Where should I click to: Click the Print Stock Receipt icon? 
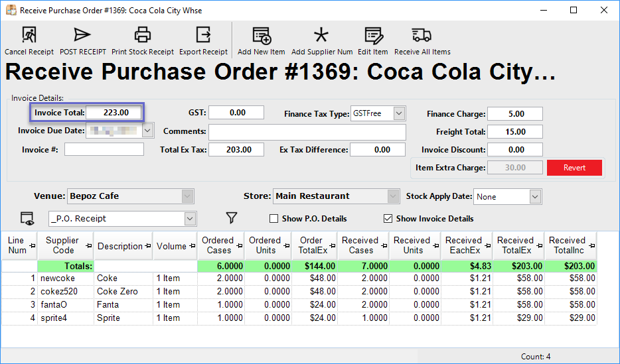coord(142,36)
